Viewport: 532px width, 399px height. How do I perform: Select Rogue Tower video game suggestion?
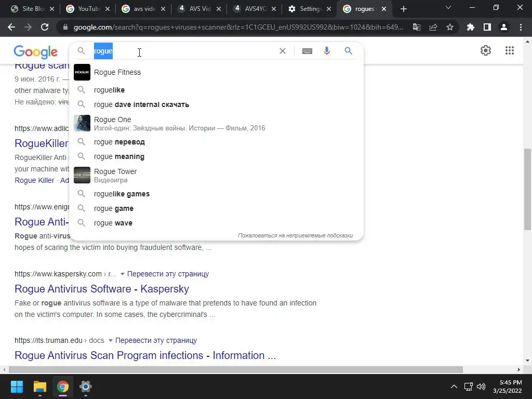pyautogui.click(x=216, y=176)
